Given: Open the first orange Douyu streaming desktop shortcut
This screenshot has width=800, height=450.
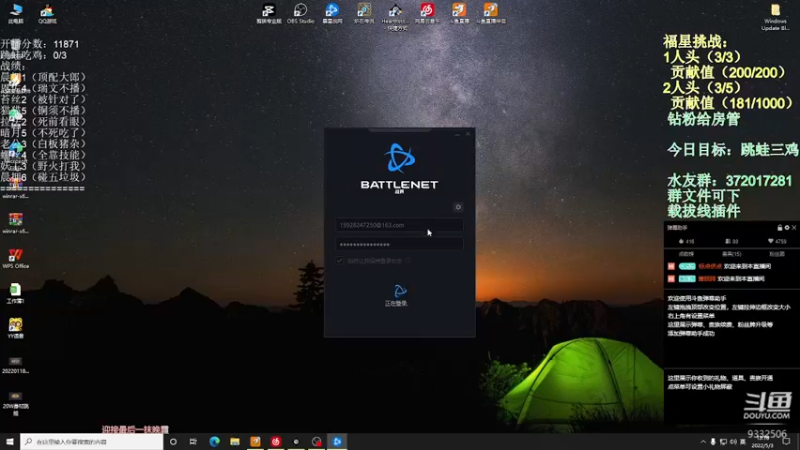Looking at the screenshot, I should [x=459, y=13].
